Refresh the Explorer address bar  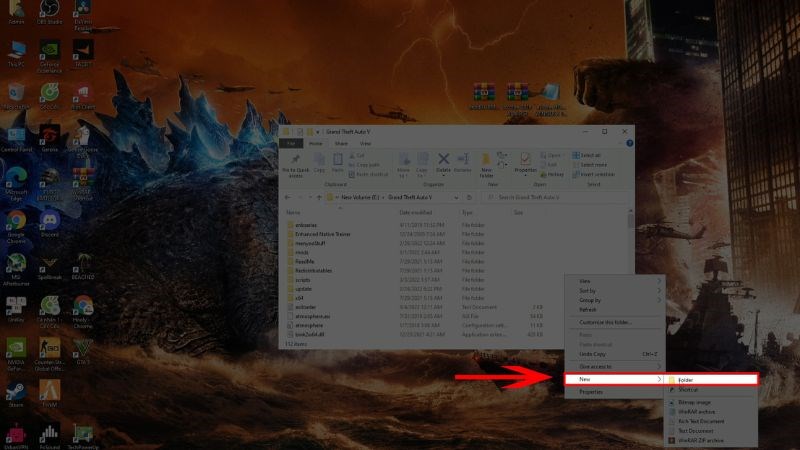[469, 197]
